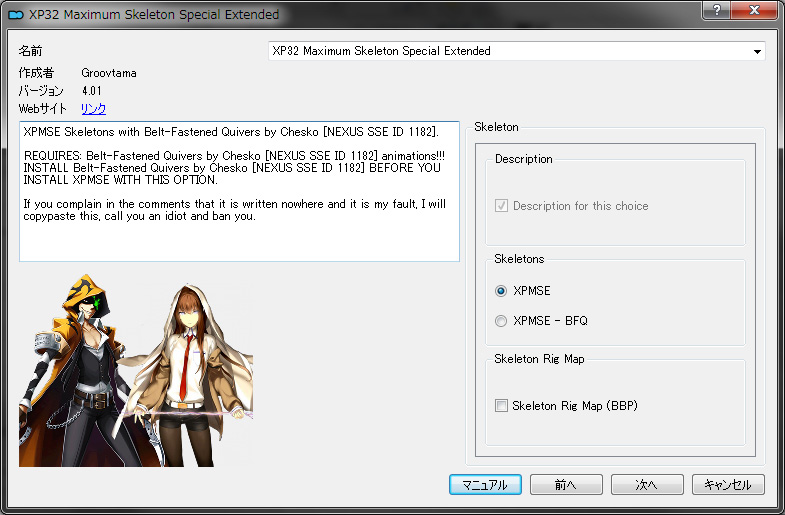The width and height of the screenshot is (785, 515).
Task: Enable the Skeleton Rig Map (BBP) checkbox
Action: coord(501,405)
